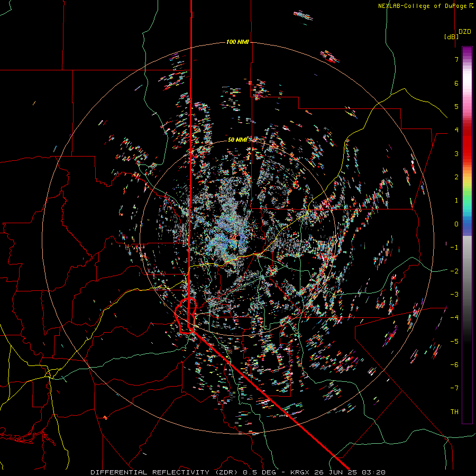This screenshot has width=476, height=476.
Task: Click the color scale value -5
Action: [454, 341]
